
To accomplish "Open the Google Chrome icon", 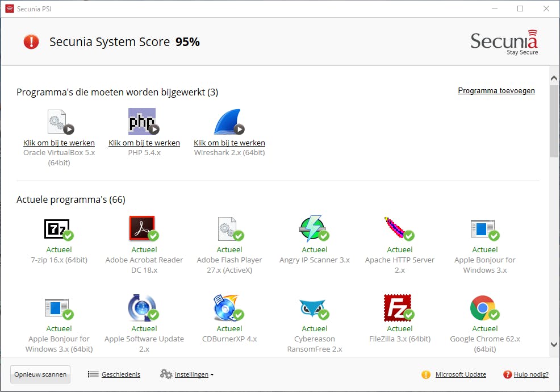I will [x=483, y=308].
